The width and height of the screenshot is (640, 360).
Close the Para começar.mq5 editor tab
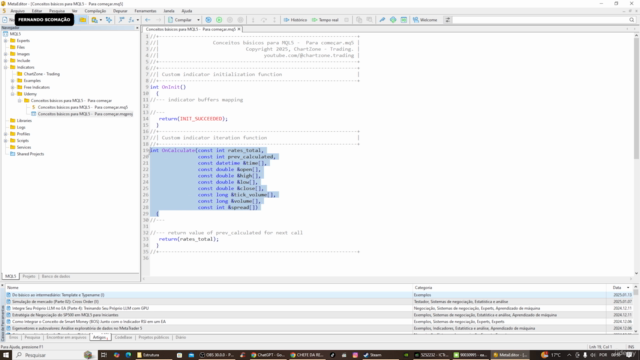pyautogui.click(x=239, y=29)
